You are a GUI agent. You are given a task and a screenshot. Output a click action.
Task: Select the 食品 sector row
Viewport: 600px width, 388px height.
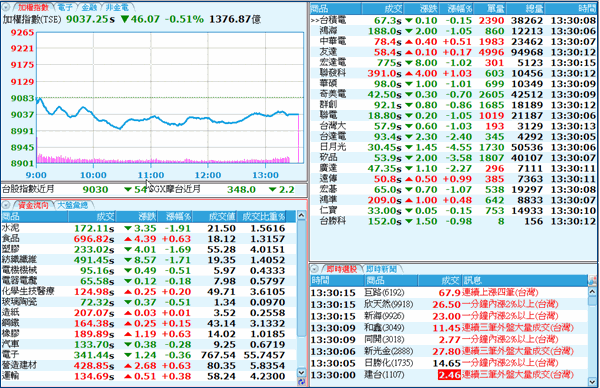point(148,239)
